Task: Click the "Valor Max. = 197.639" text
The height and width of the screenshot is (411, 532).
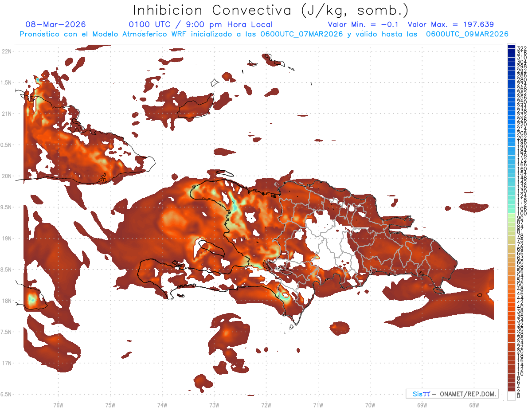Action: click(450, 24)
